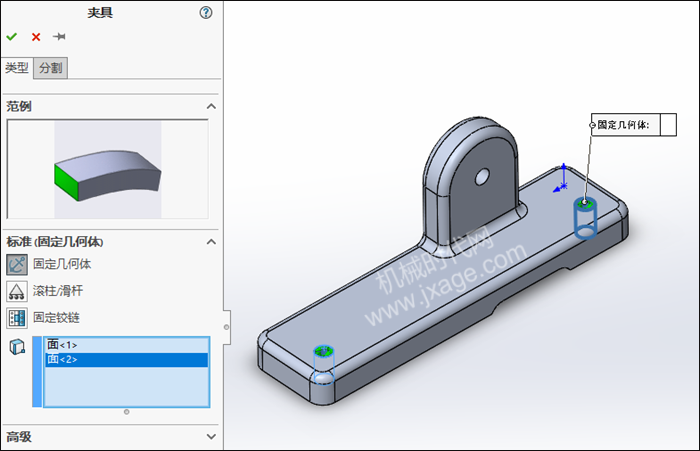Viewport: 700px width, 451px height.
Task: Click the 滚柱/滑杆 text label
Action: tap(58, 291)
